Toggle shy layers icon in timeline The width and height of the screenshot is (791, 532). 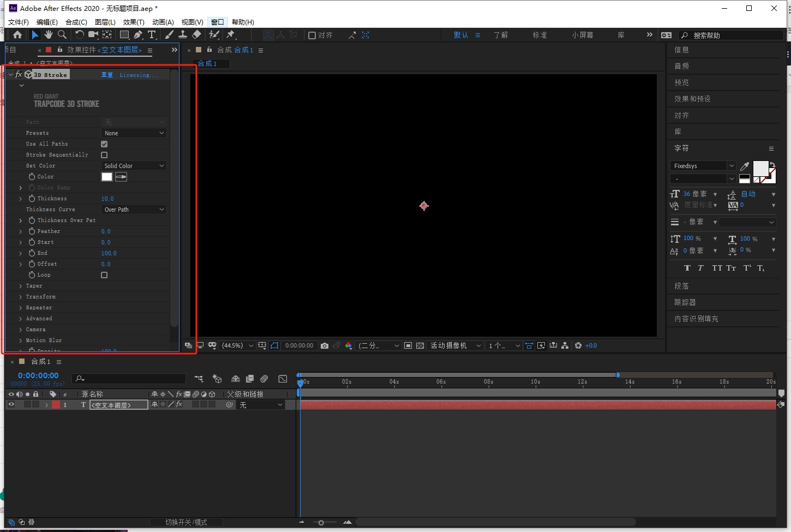(x=236, y=378)
